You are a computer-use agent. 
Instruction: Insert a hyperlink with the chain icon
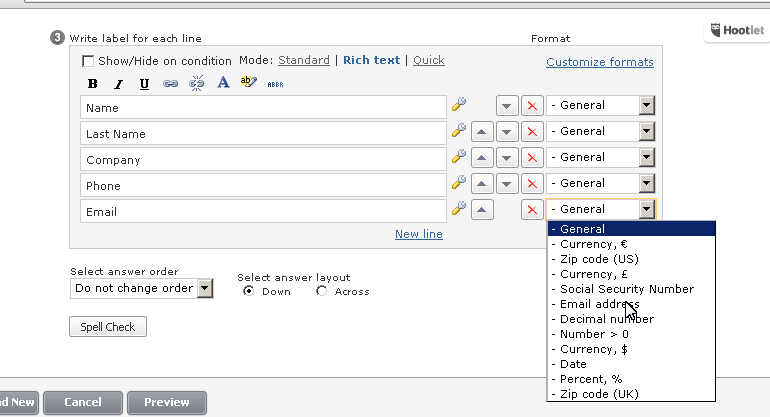tap(170, 83)
